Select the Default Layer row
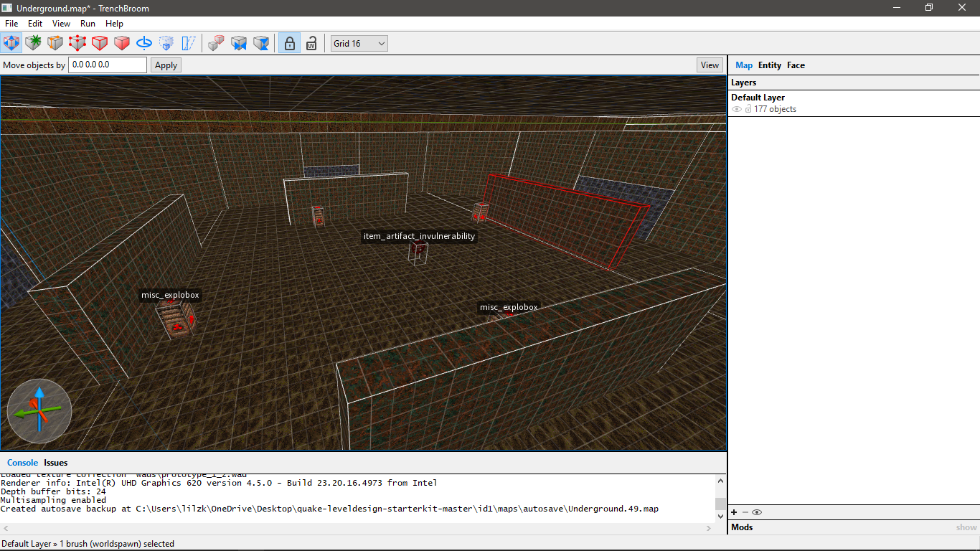 pos(854,103)
